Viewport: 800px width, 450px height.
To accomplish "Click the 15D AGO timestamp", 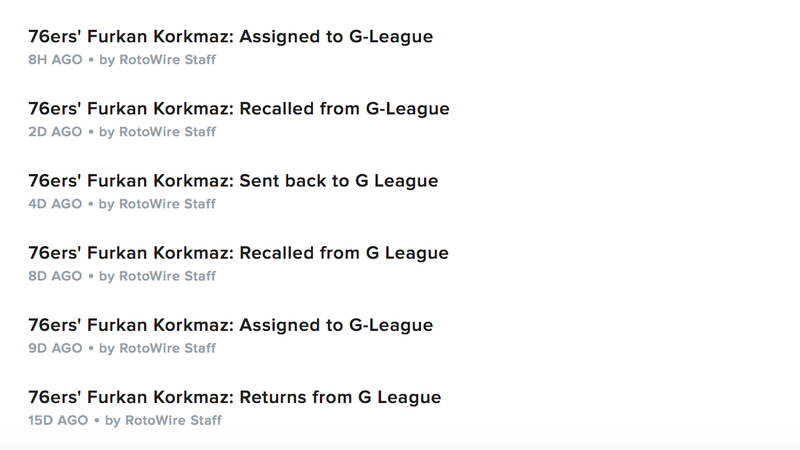I will [x=58, y=420].
